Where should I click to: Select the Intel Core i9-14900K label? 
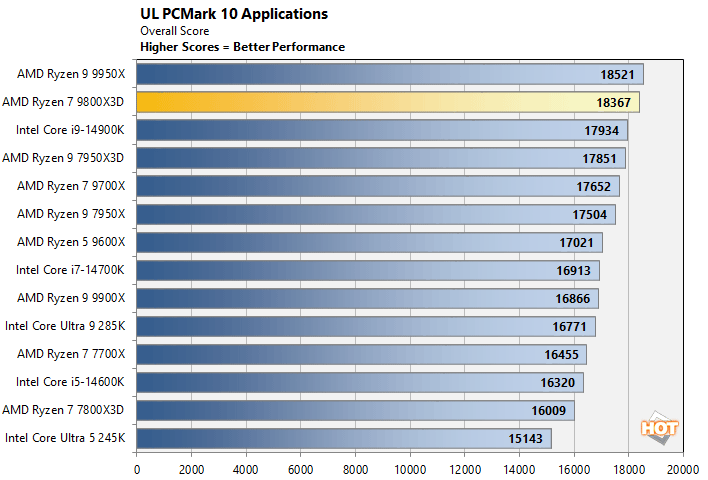click(70, 130)
